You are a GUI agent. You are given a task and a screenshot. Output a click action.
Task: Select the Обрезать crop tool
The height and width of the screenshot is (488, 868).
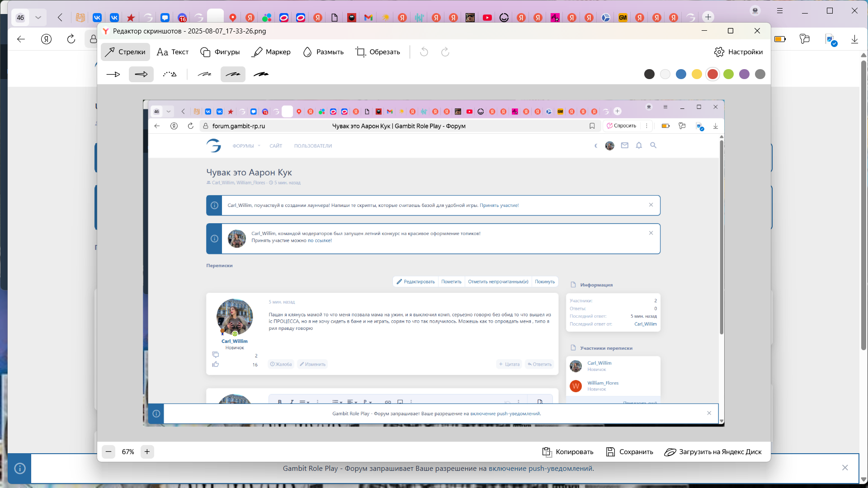tap(378, 52)
